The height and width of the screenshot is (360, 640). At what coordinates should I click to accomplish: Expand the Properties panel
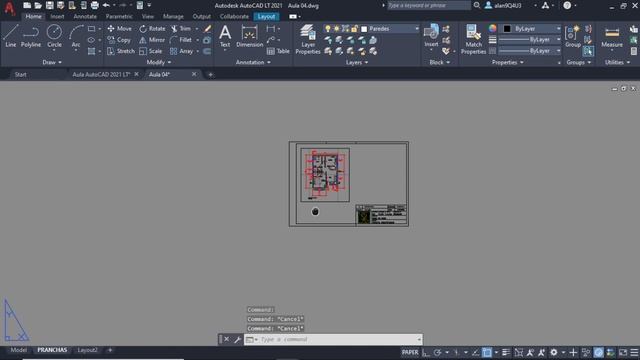coord(507,62)
